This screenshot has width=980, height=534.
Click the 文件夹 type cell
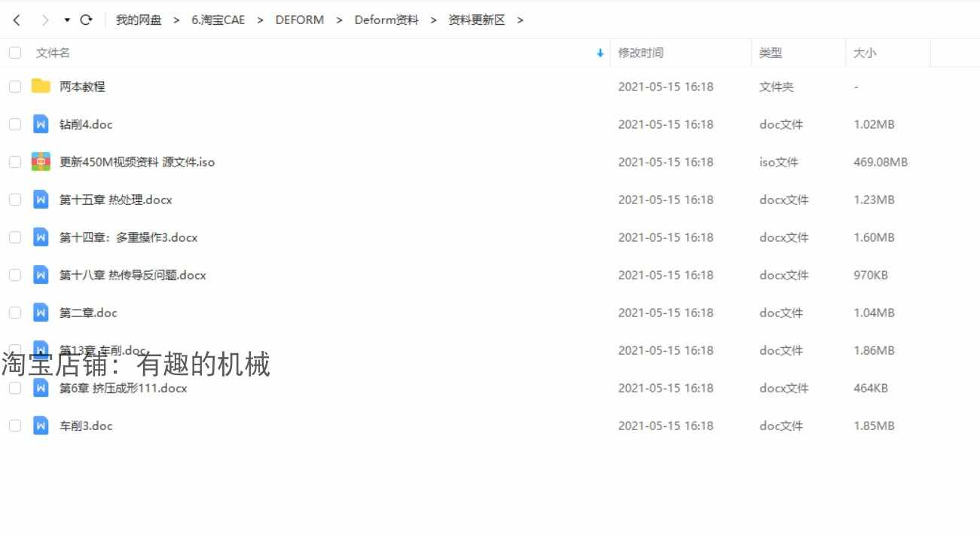click(x=777, y=87)
